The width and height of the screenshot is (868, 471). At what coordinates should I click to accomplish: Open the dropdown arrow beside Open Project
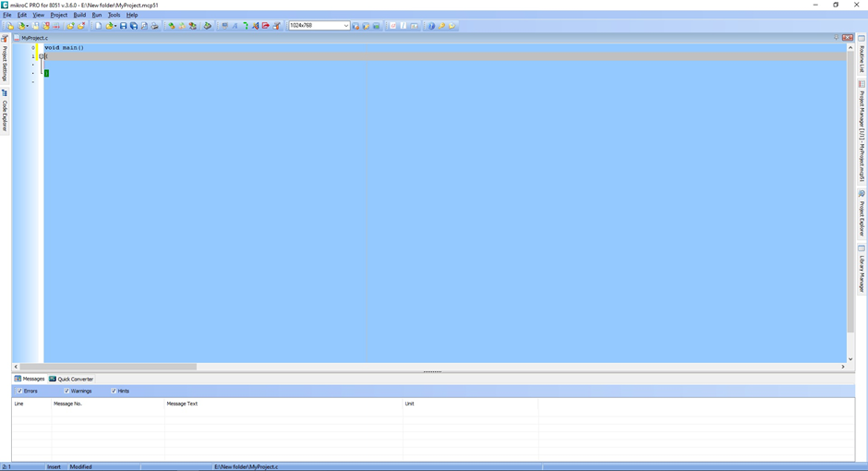point(27,26)
